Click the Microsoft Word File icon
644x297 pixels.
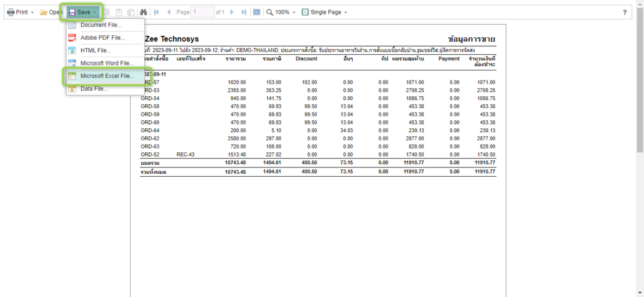(x=72, y=64)
